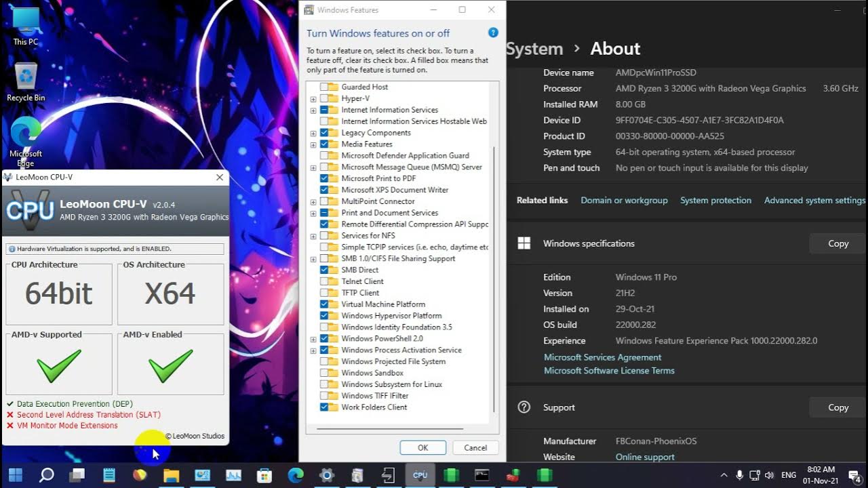Click the features list vertical scrollbar
Image resolution: width=868 pixels, height=488 pixels.
(494, 278)
